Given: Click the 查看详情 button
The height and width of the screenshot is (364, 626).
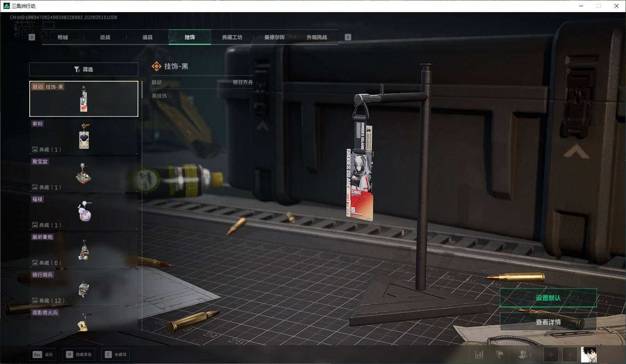Looking at the screenshot, I should (548, 322).
